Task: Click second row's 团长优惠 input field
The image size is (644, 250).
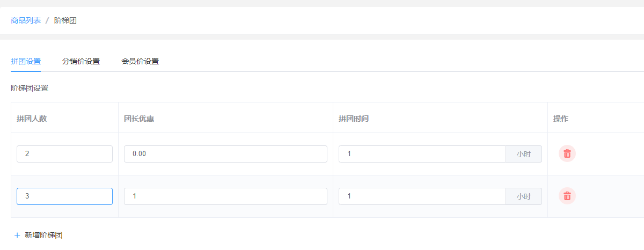Action: [225, 196]
